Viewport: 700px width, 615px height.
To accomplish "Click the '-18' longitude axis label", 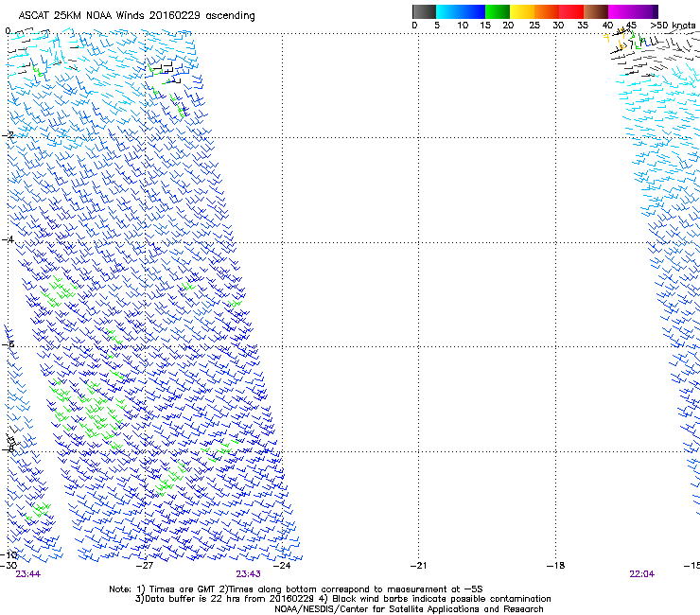I will (555, 566).
